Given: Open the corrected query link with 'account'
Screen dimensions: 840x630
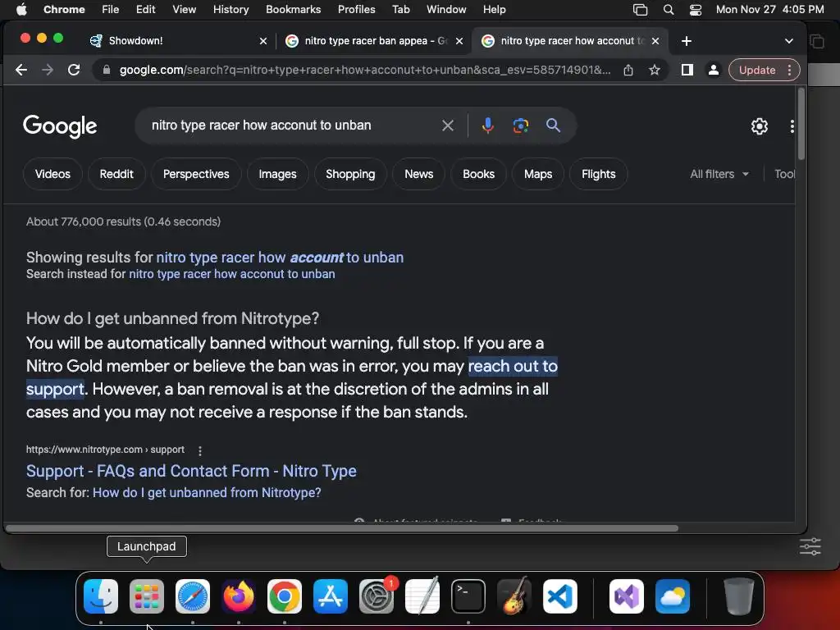Looking at the screenshot, I should pyautogui.click(x=280, y=257).
